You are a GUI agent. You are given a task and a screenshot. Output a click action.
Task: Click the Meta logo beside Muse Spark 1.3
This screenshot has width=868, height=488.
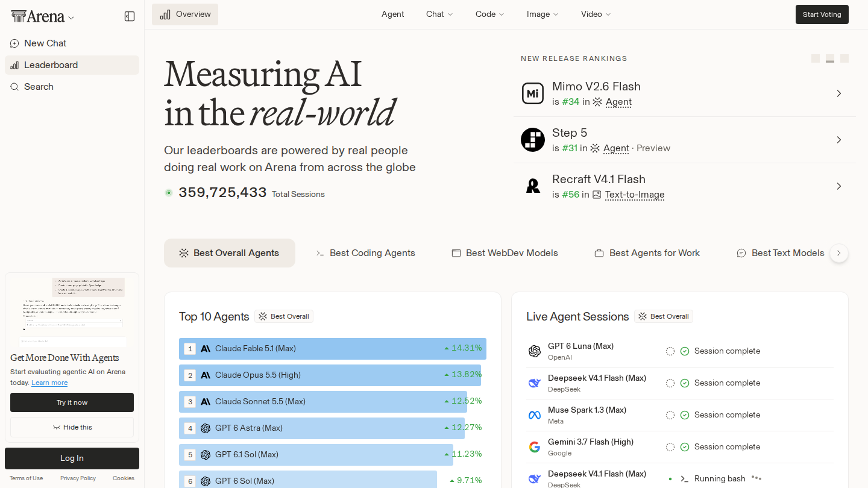pyautogui.click(x=534, y=415)
